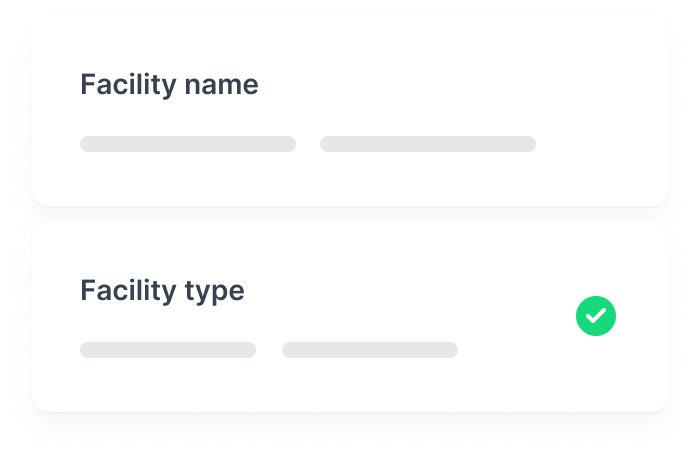Click blank area below Facility name placeholder bars
Image resolution: width=700 pixels, height=460 pixels.
pos(308,179)
